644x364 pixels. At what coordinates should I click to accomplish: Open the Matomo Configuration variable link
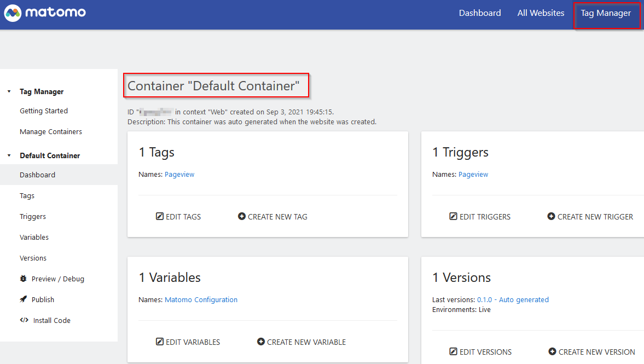click(201, 300)
